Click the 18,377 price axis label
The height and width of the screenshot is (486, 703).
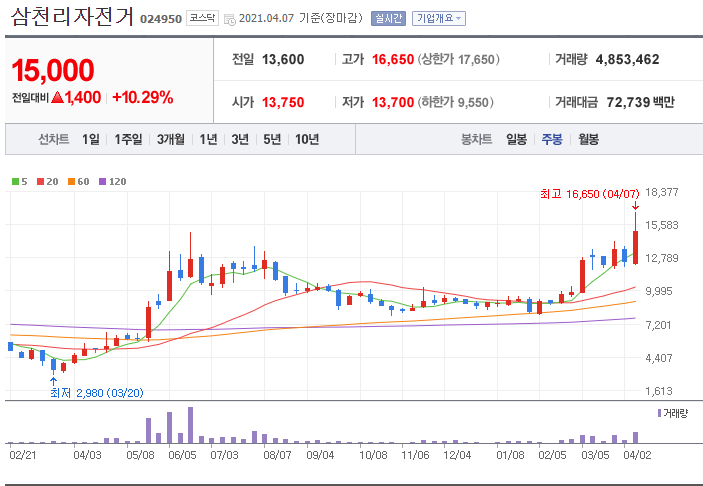tap(662, 192)
